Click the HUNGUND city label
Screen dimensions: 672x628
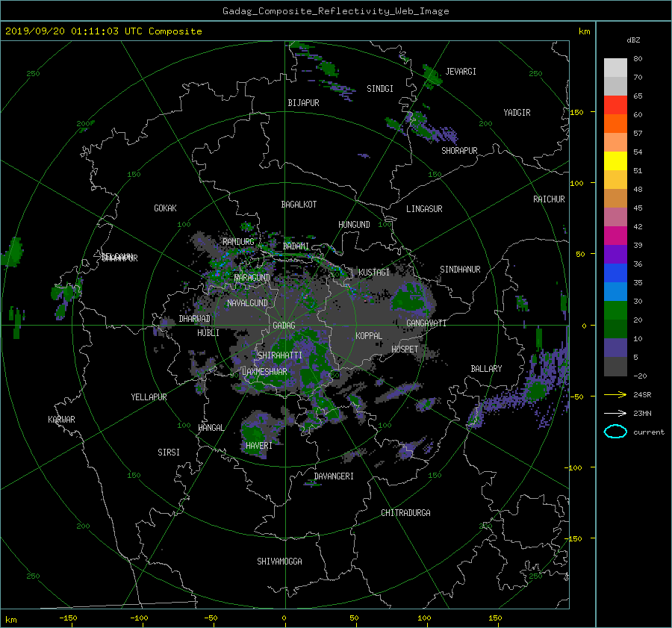354,225
